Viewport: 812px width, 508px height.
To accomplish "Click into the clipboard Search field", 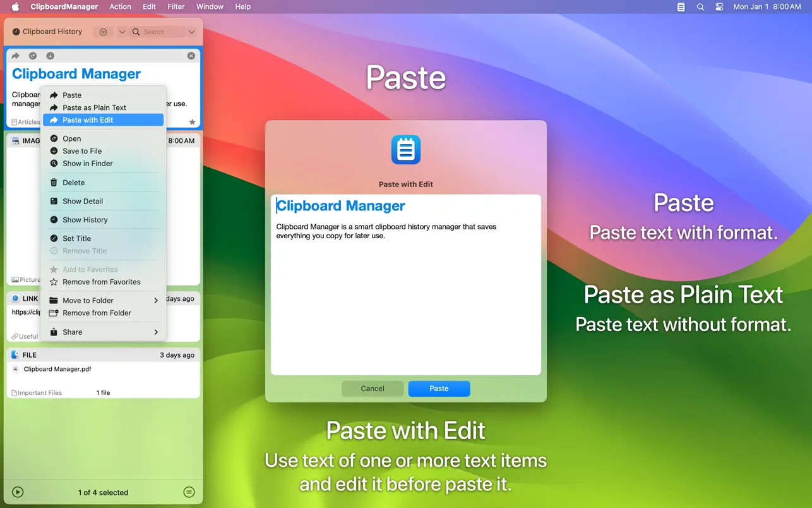I will tap(162, 32).
